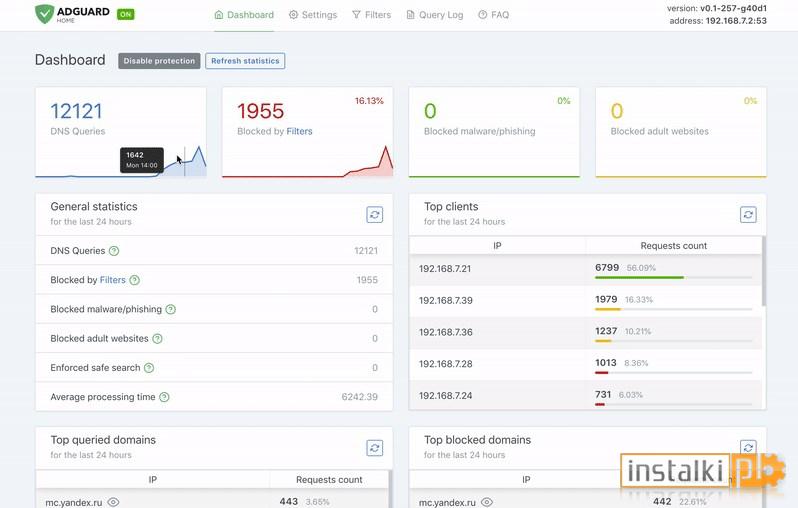The width and height of the screenshot is (798, 508).
Task: Click the Refresh statistics button
Action: (x=245, y=61)
